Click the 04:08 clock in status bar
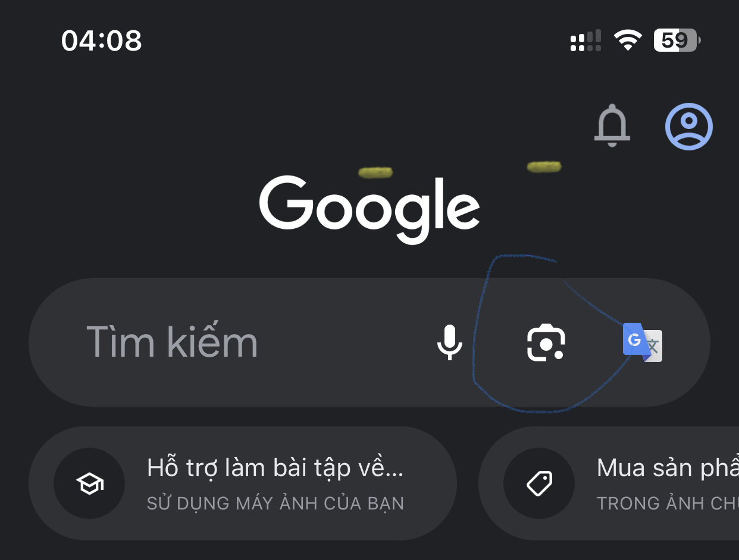739x560 pixels. click(x=102, y=40)
